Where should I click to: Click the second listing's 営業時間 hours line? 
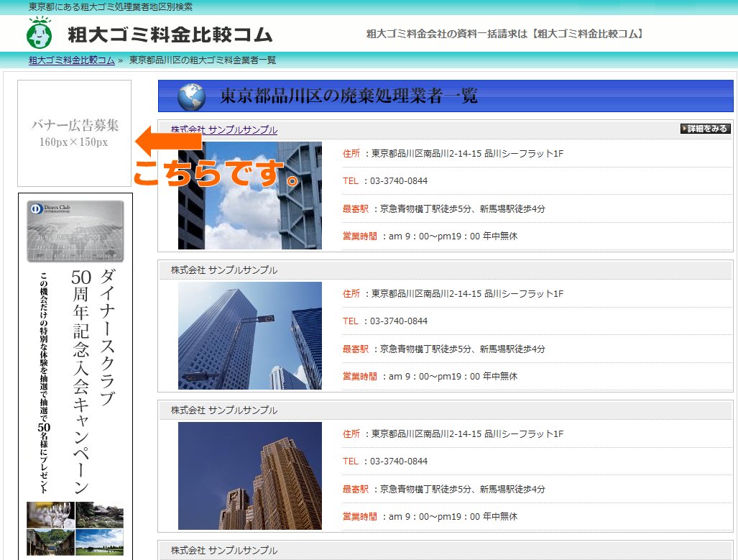pyautogui.click(x=430, y=376)
